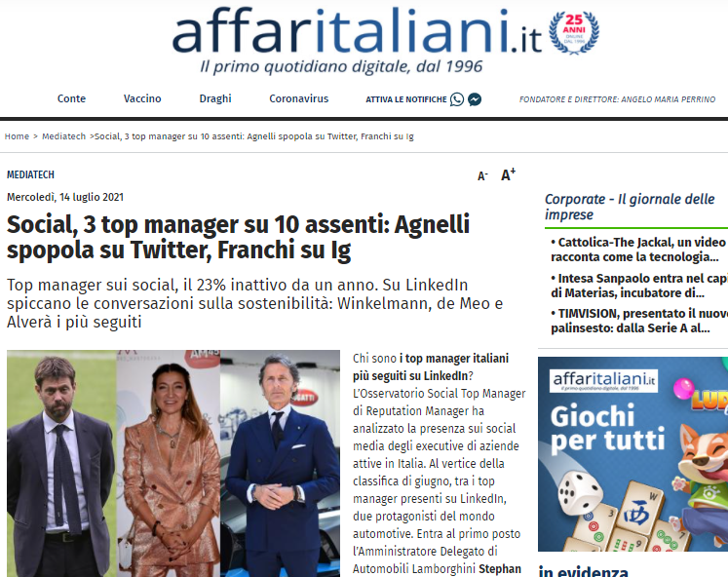Screen dimensions: 728x577
Task: Open the Cattolica-The Jackal article link
Action: click(x=639, y=250)
